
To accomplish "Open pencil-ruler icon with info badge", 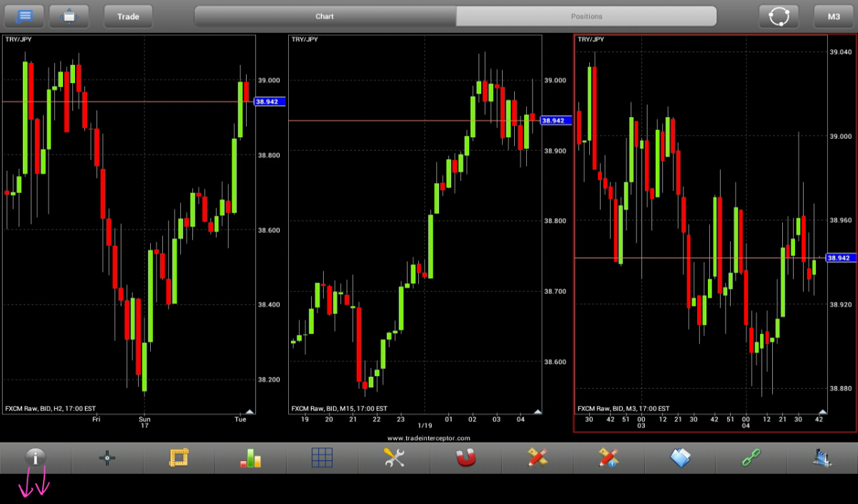I will click(608, 458).
